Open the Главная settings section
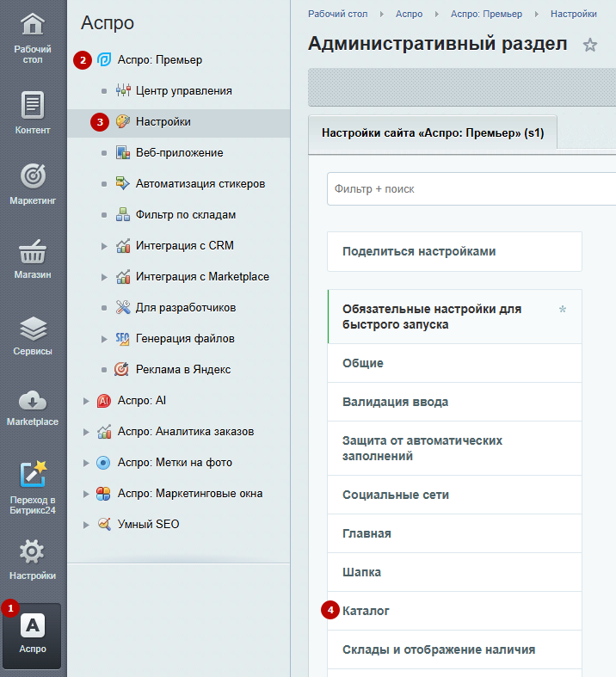The image size is (616, 677). click(454, 533)
